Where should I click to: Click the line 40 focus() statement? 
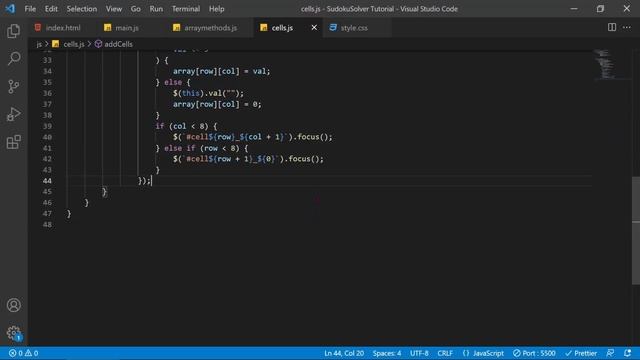coord(253,137)
